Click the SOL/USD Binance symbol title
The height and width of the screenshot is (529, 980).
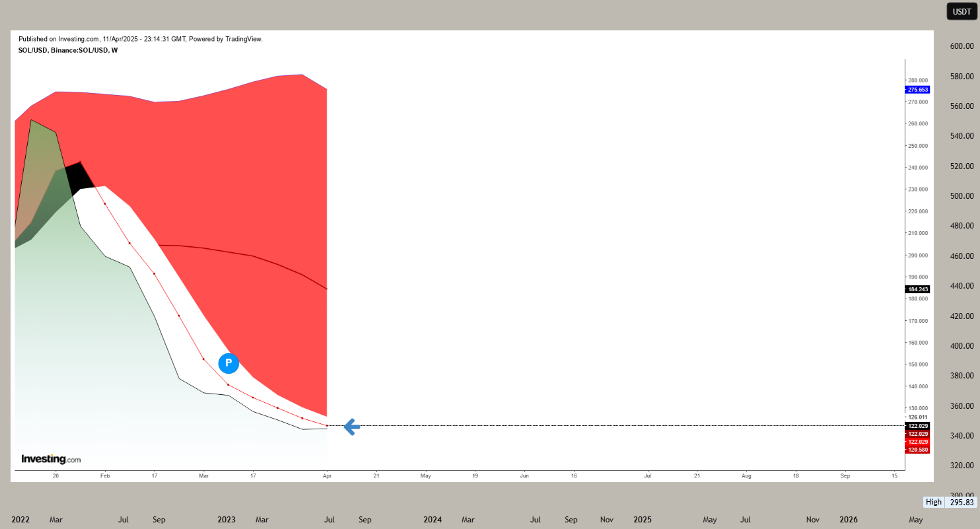tap(68, 50)
